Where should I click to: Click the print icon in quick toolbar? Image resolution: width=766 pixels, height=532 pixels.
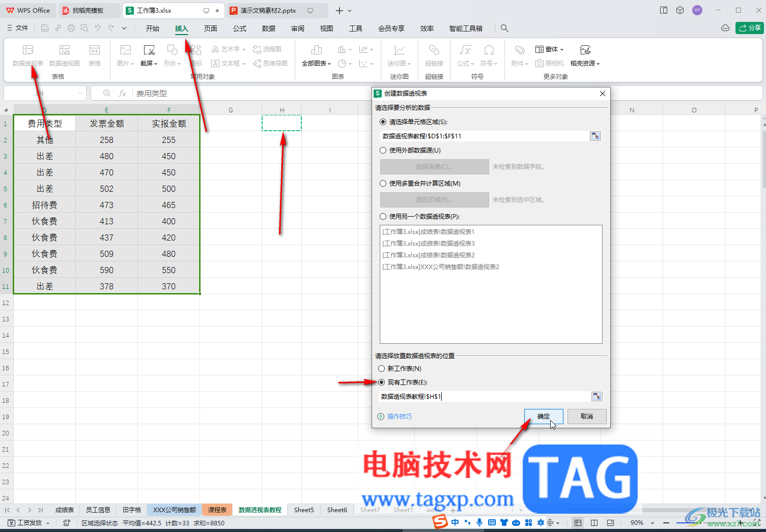[x=71, y=28]
